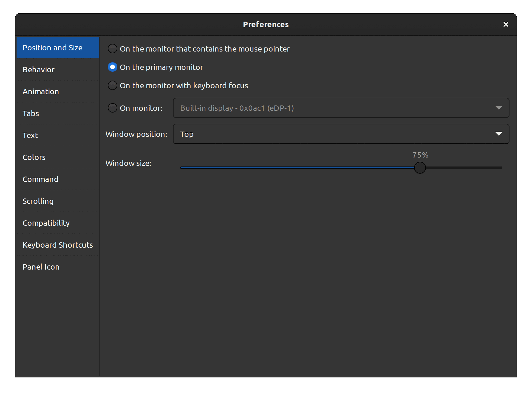
Task: Click the Window size slider handle
Action: 420,168
